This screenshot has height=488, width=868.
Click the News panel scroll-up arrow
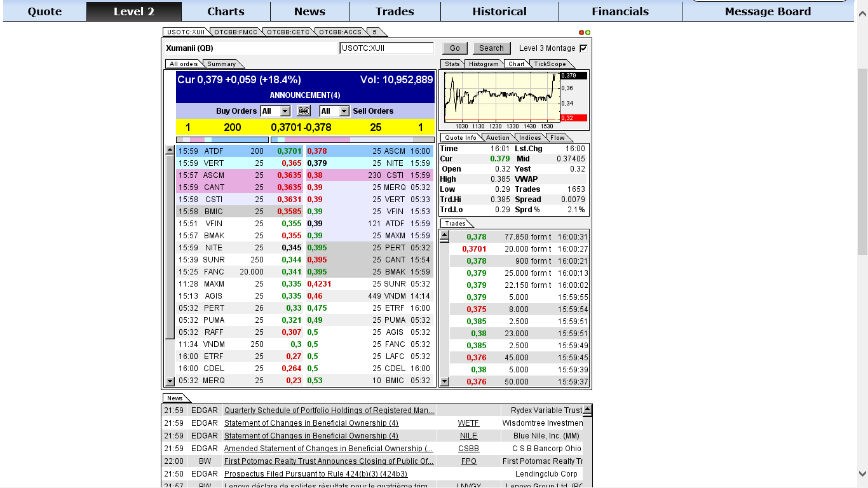click(x=587, y=410)
